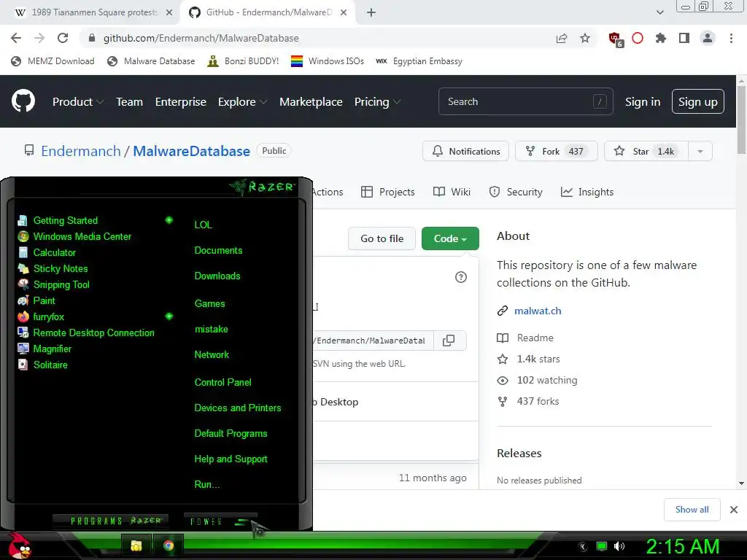Open Devices and Printers from start menu
The image size is (747, 560).
238,408
